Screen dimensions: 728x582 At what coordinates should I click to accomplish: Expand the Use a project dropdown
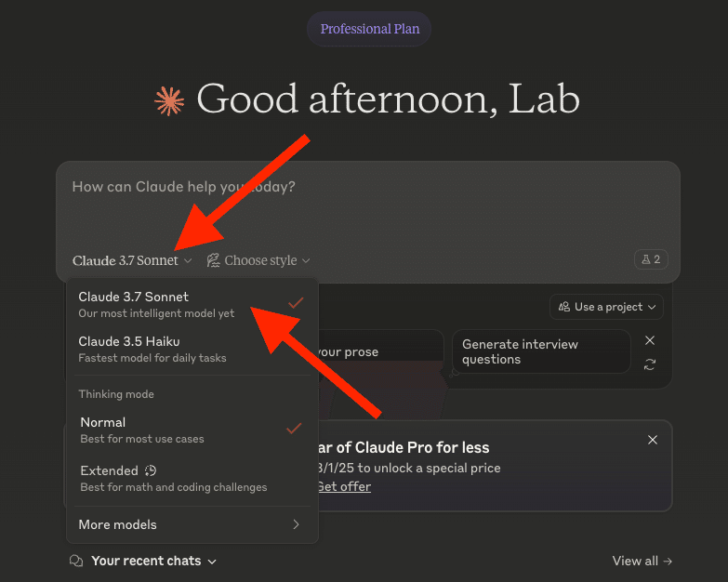606,307
